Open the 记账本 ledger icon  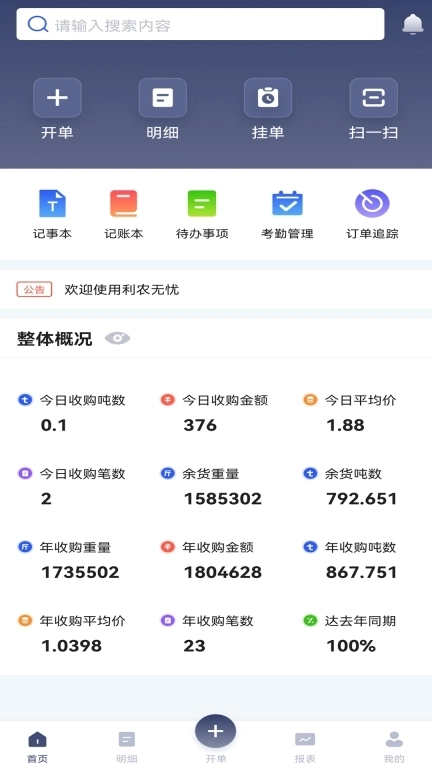tap(123, 203)
